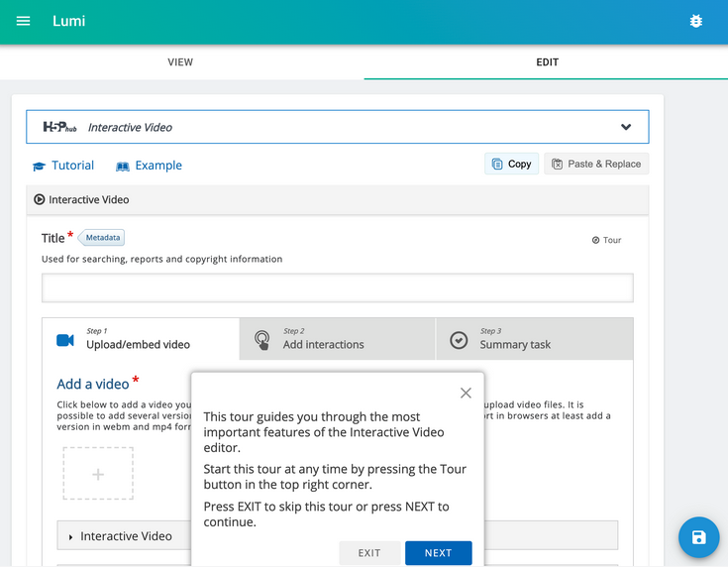Click the Lumi app title
The height and width of the screenshot is (570, 728).
tap(68, 21)
